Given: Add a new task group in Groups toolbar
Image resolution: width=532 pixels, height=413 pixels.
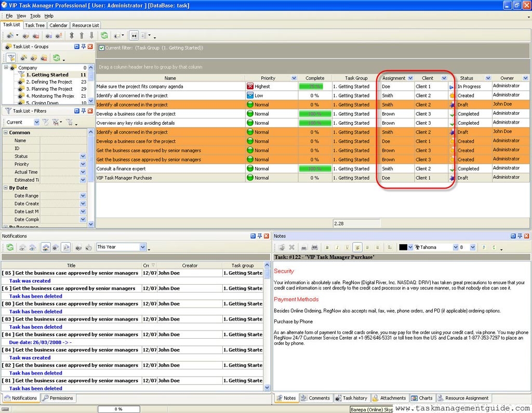Looking at the screenshot, I should [x=23, y=58].
